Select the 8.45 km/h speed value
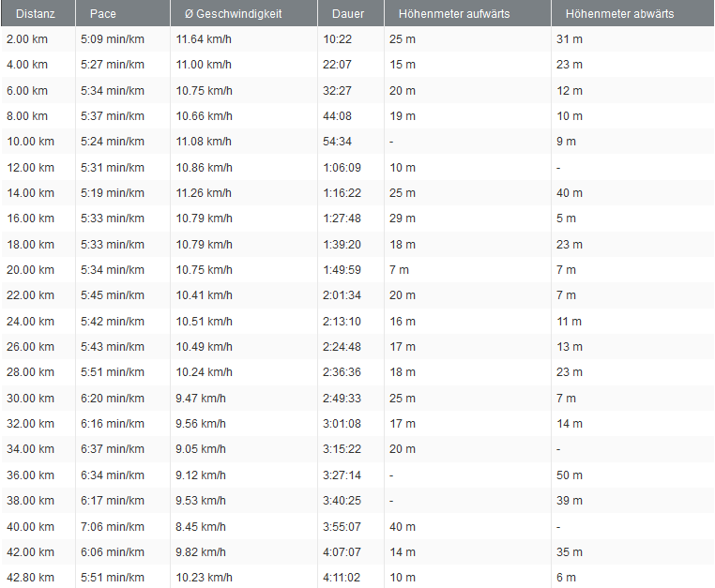The width and height of the screenshot is (715, 588). (x=201, y=527)
